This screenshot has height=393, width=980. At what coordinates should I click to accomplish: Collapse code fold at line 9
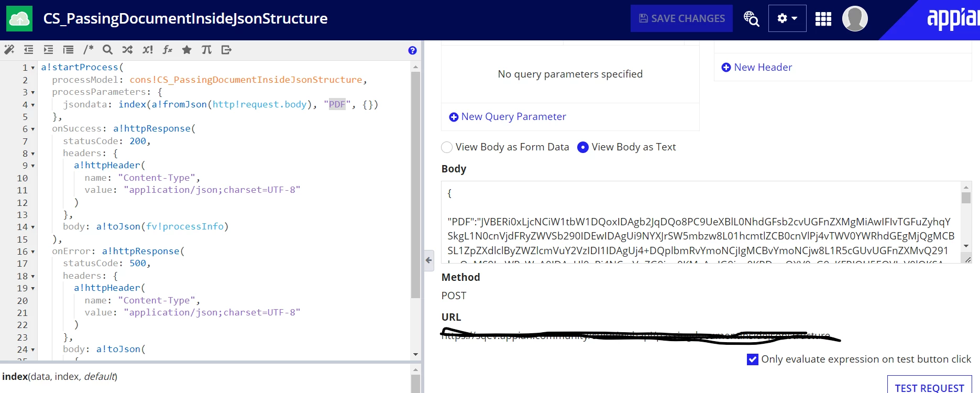click(x=33, y=166)
